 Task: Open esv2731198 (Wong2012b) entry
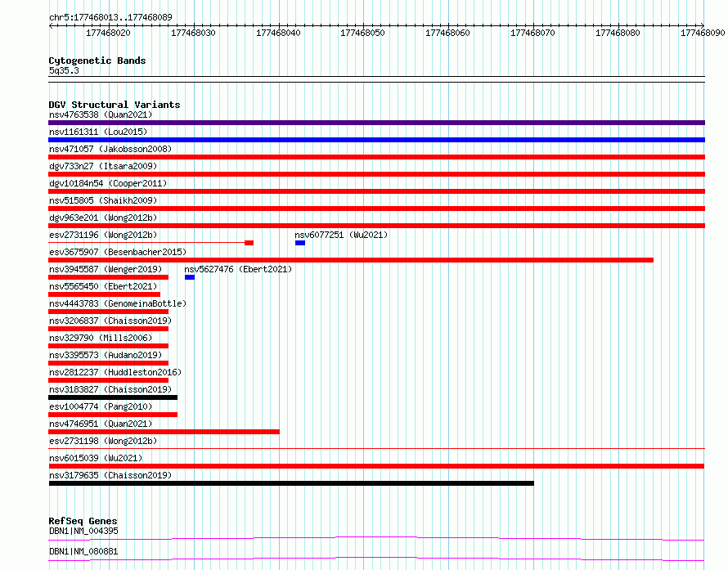(x=103, y=441)
